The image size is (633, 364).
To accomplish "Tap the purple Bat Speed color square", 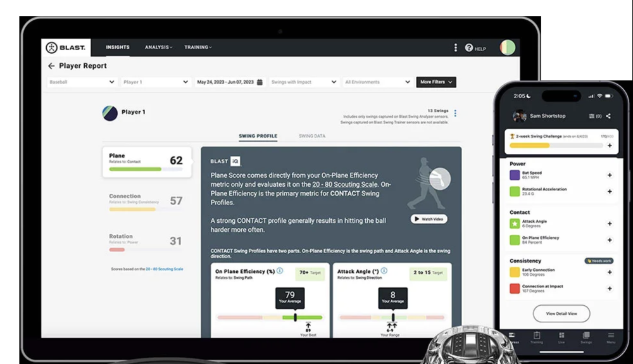I will [515, 175].
